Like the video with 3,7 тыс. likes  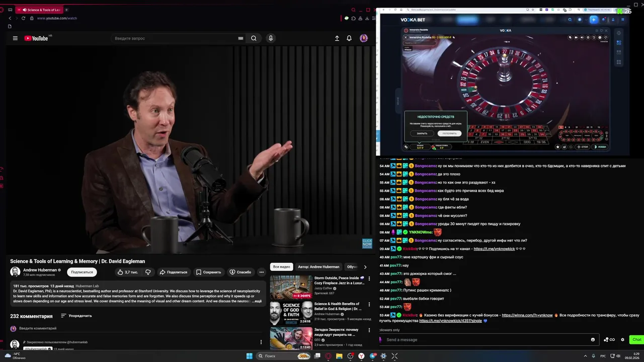pos(127,272)
